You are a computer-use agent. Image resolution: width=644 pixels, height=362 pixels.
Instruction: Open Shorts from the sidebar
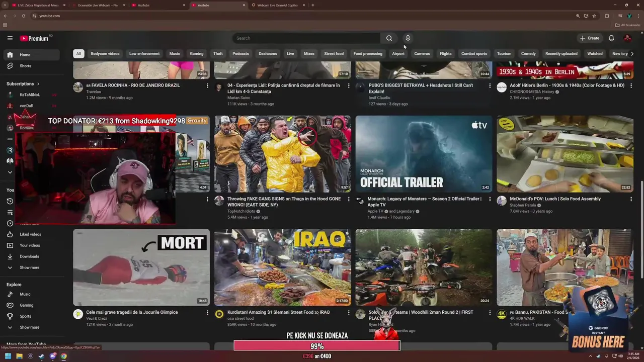pos(33,66)
